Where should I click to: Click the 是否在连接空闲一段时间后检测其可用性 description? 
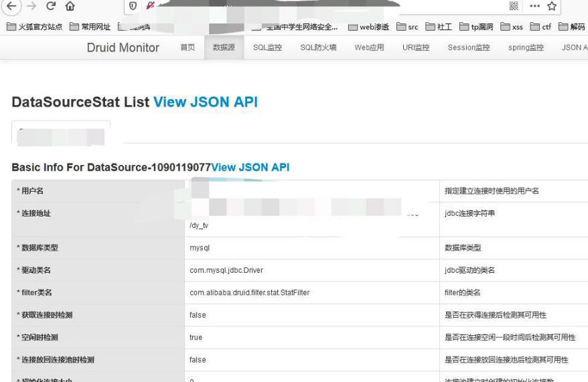point(510,337)
